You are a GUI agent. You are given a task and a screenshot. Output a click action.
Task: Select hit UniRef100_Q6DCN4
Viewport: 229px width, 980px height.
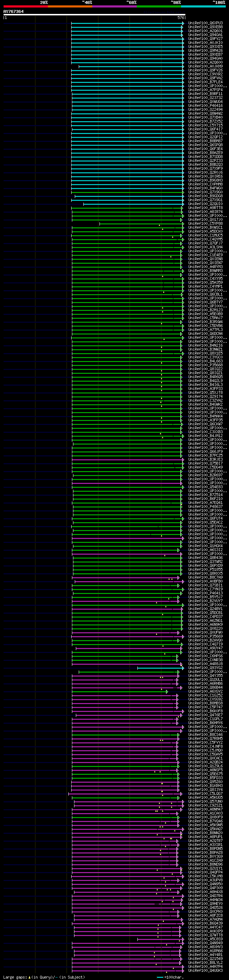point(206,334)
